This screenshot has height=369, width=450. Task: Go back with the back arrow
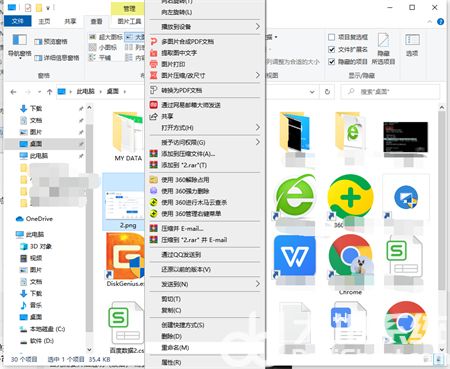pyautogui.click(x=13, y=92)
